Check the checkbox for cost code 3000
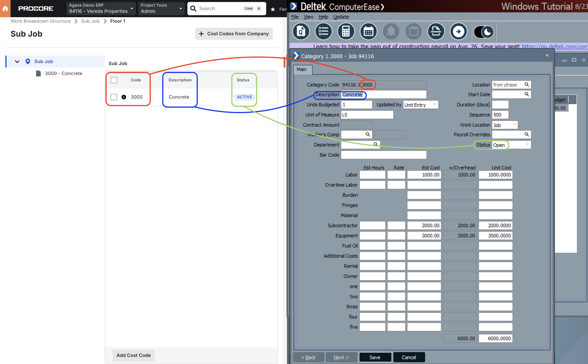This screenshot has width=588, height=364. point(114,97)
